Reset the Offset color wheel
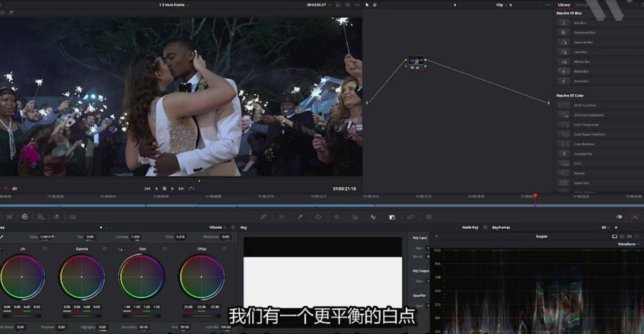This screenshot has height=334, width=644. [x=224, y=249]
